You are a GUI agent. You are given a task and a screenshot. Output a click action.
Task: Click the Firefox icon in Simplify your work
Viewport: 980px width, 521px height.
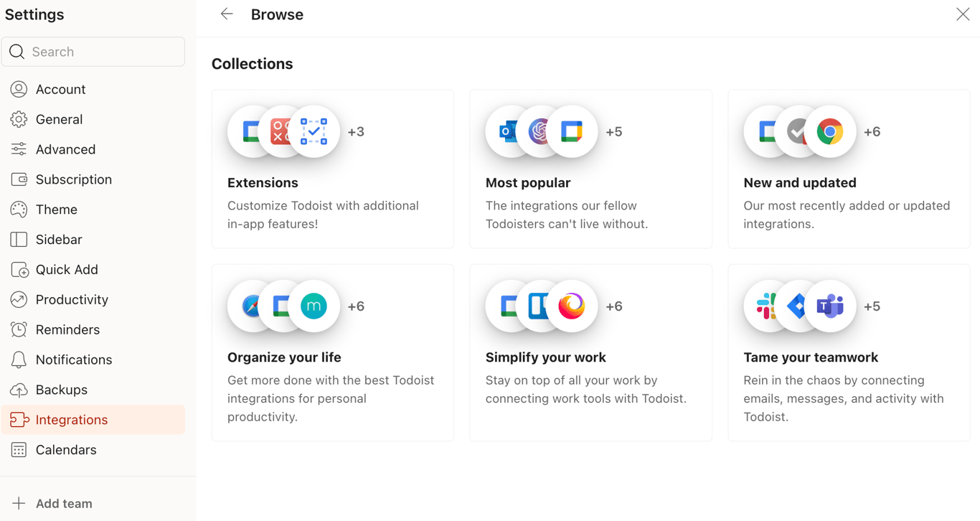click(x=572, y=306)
